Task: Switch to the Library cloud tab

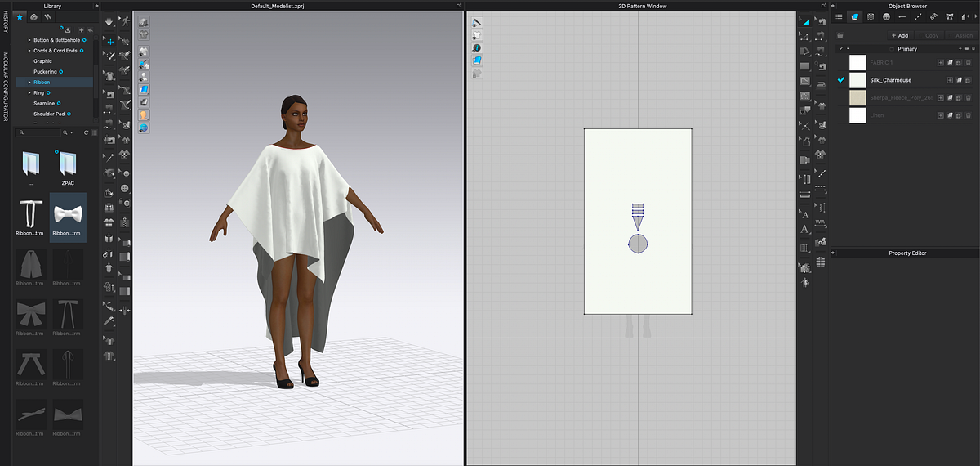Action: point(33,16)
